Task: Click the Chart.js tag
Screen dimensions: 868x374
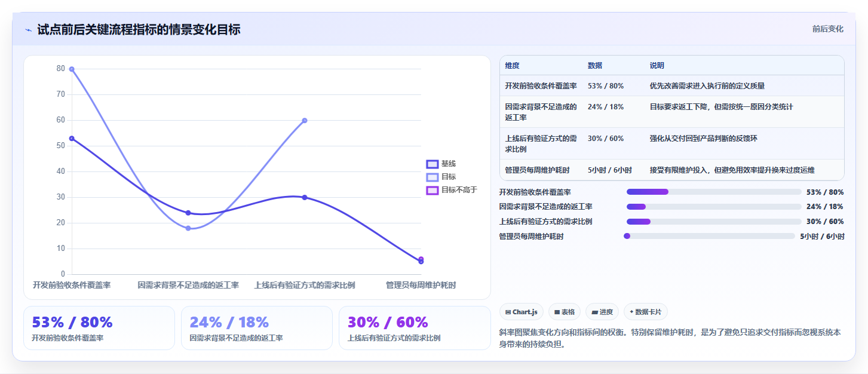Action: pos(521,312)
